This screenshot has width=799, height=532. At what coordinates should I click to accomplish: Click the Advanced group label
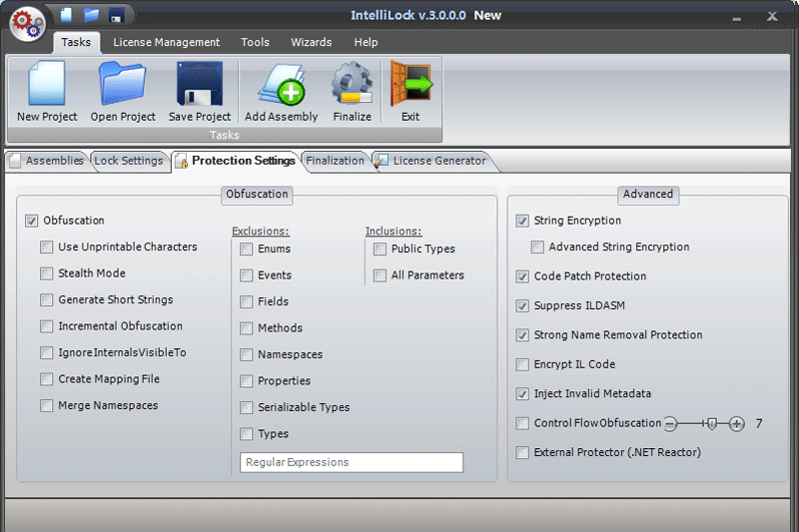pyautogui.click(x=648, y=194)
